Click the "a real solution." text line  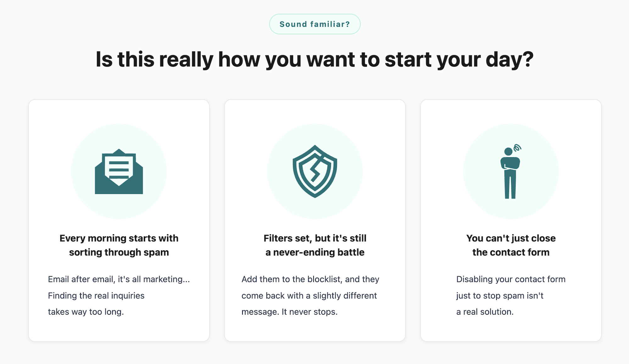tap(485, 312)
